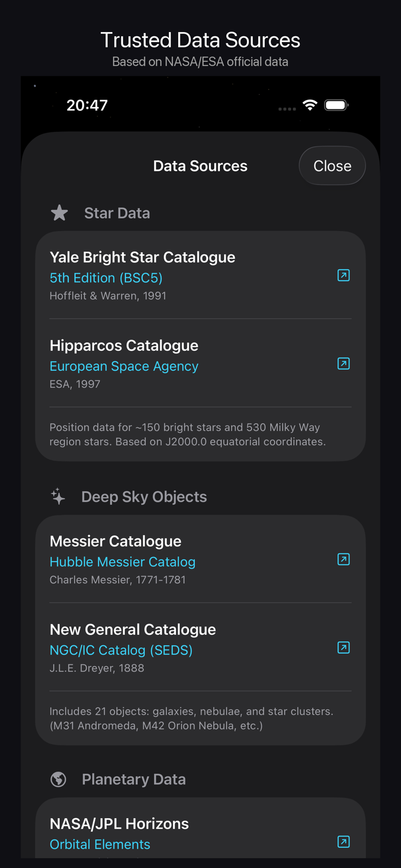This screenshot has height=868, width=401.
Task: Open external link icon for Yale Bright Star Catalogue
Action: 343,276
